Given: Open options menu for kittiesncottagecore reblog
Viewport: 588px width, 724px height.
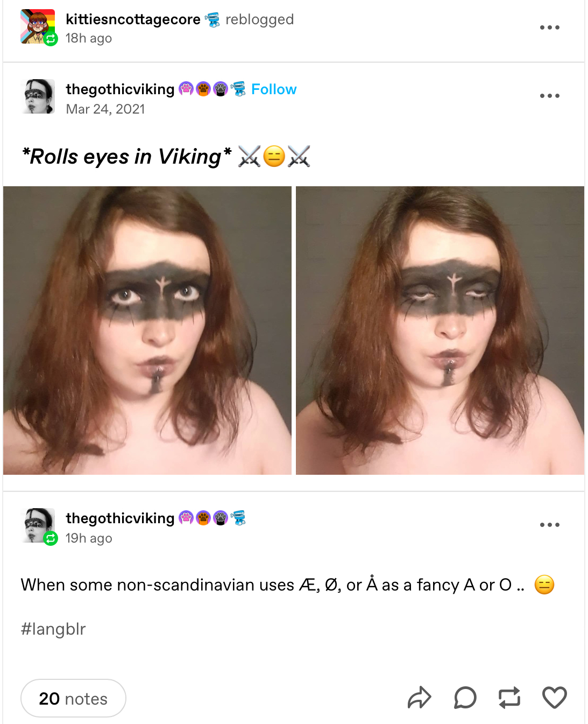Looking at the screenshot, I should pyautogui.click(x=550, y=27).
